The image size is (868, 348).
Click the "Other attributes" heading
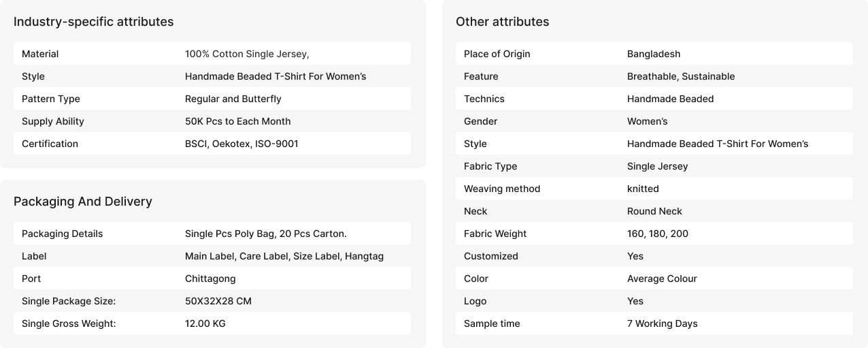pos(502,22)
